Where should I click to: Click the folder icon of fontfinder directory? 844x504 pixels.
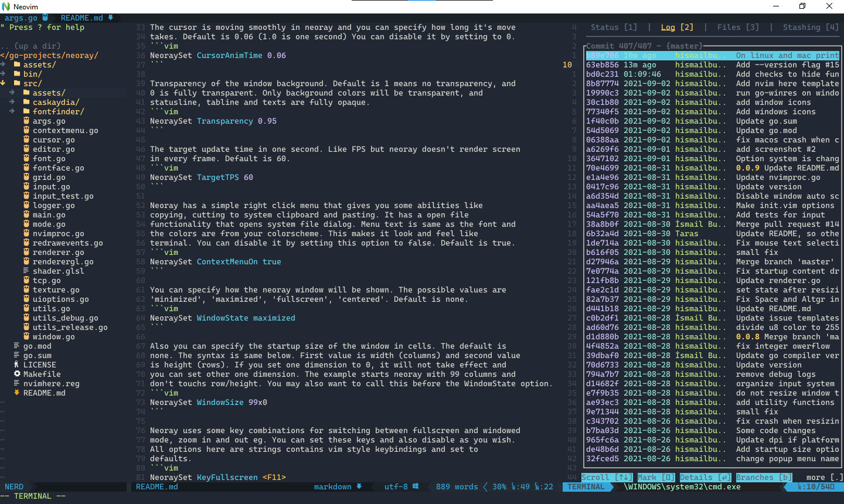(x=26, y=111)
